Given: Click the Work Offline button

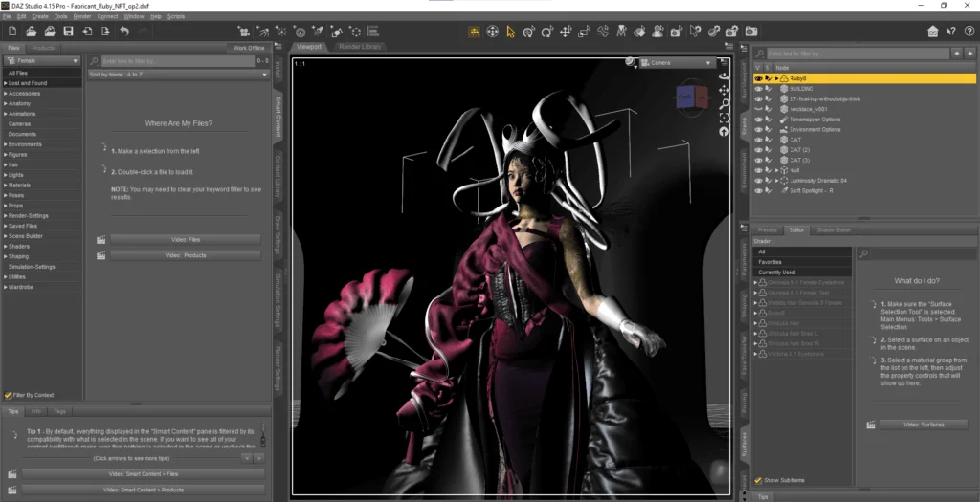Looking at the screenshot, I should (248, 47).
